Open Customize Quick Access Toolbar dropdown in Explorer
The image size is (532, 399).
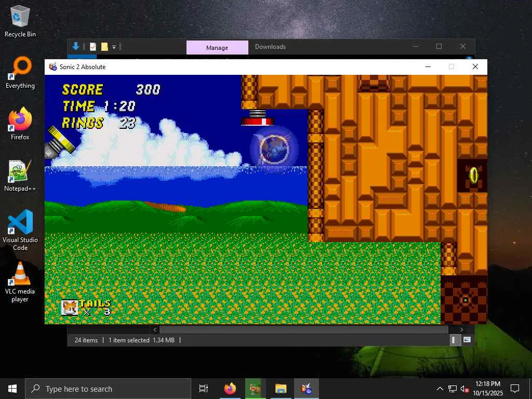pyautogui.click(x=114, y=47)
